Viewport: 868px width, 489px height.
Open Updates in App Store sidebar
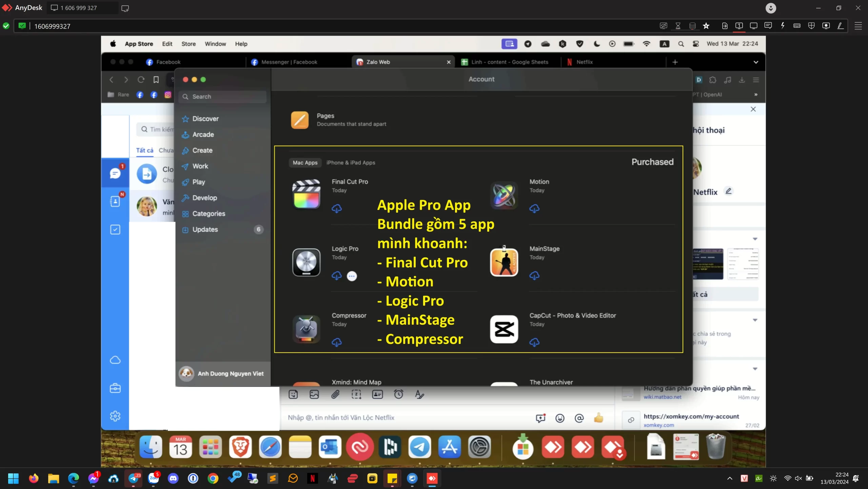pyautogui.click(x=205, y=230)
